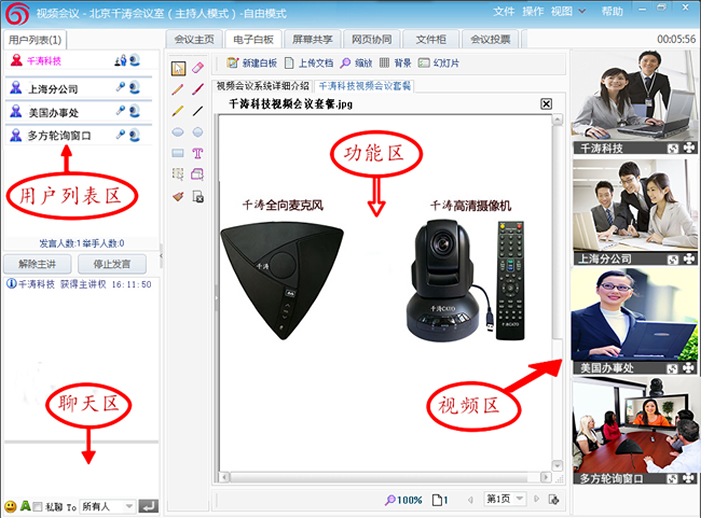701x518 pixels.
Task: Go to the next whiteboard page
Action: click(536, 499)
